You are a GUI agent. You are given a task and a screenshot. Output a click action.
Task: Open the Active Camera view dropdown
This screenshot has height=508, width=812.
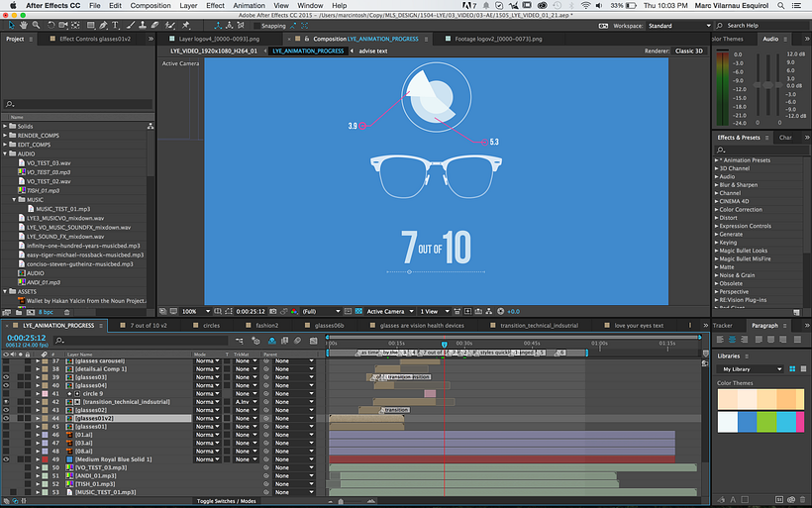pos(390,312)
